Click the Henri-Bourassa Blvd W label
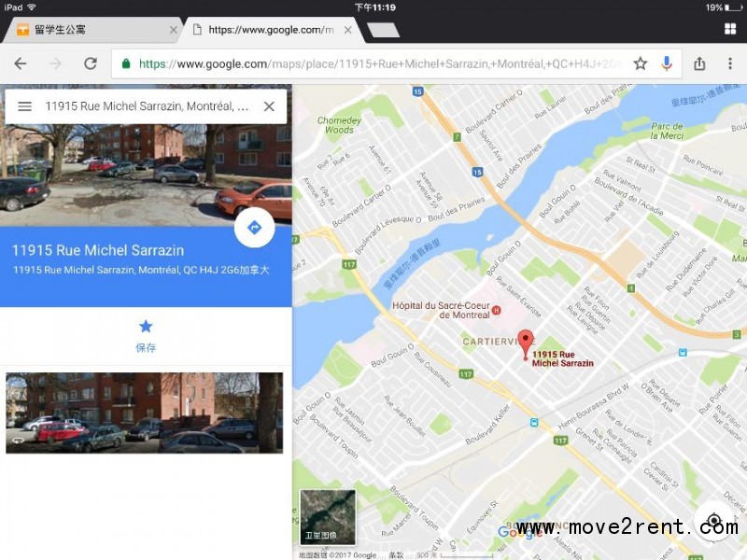This screenshot has height=560, width=747. click(x=593, y=405)
